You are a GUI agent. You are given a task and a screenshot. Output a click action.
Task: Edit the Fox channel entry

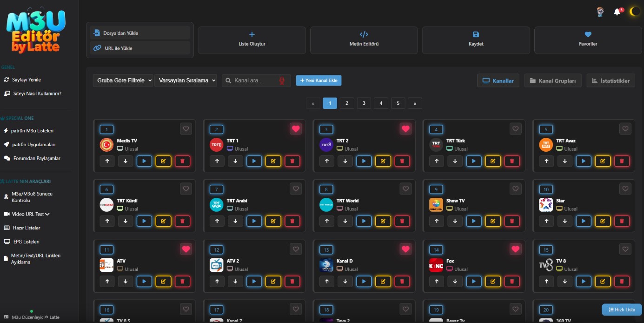click(493, 281)
